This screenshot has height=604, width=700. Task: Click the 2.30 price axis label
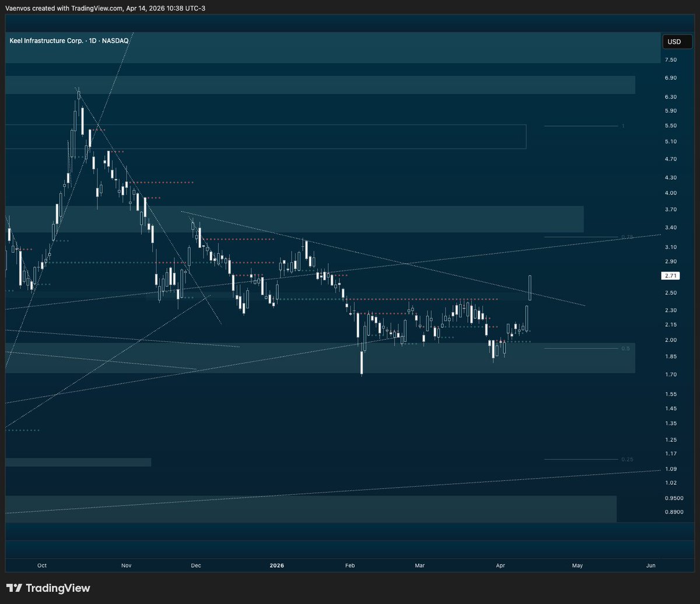click(x=670, y=310)
